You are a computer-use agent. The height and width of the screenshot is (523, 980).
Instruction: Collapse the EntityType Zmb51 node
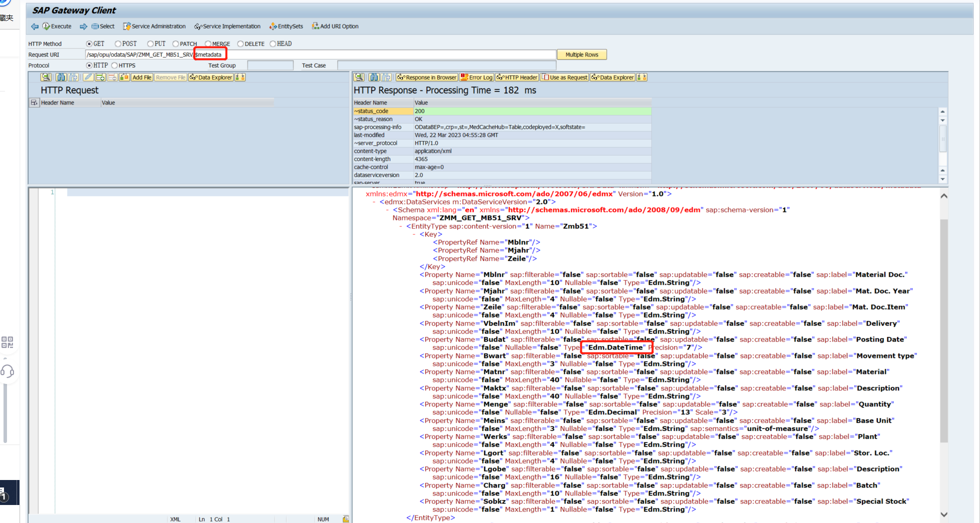[x=401, y=226]
